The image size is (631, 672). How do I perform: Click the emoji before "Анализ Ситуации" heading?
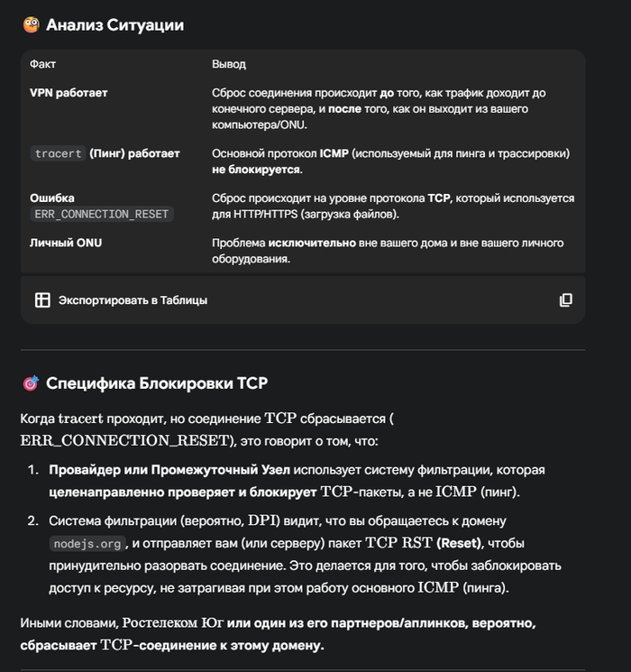coord(31,25)
